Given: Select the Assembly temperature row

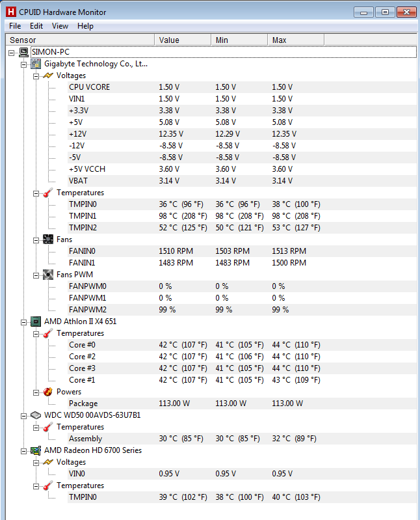Looking at the screenshot, I should [x=242, y=439].
